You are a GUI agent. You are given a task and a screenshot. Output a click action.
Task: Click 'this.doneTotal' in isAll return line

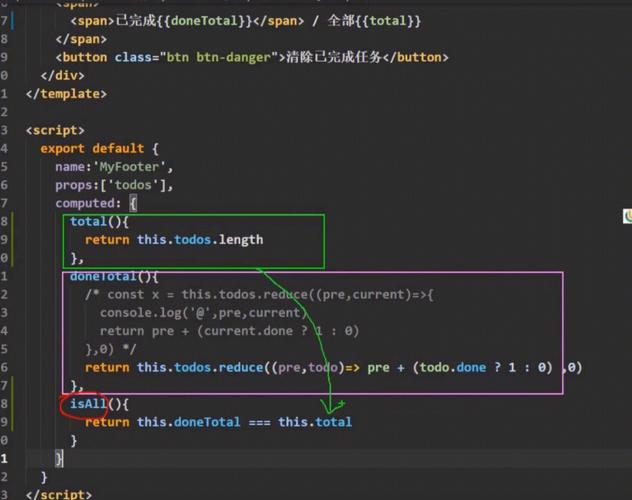(188, 422)
